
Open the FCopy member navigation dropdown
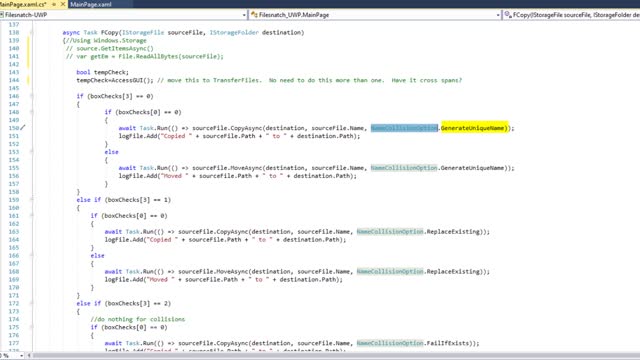click(572, 15)
